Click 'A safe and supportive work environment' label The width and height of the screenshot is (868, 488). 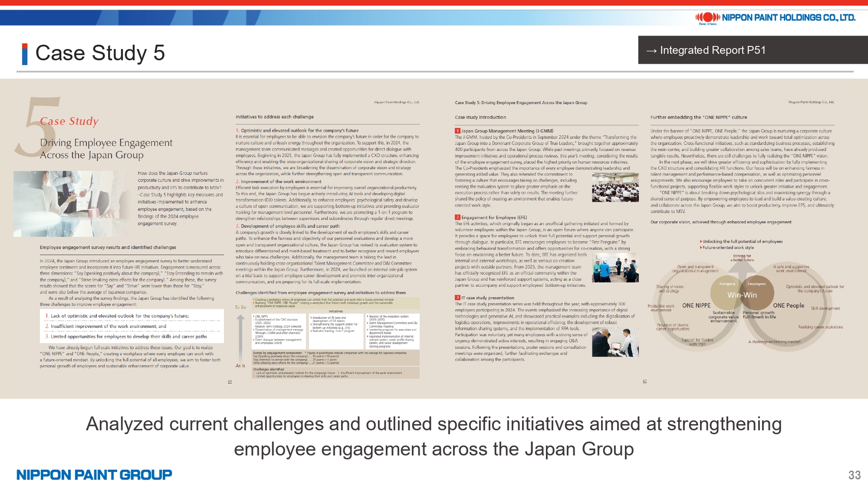[x=791, y=269]
